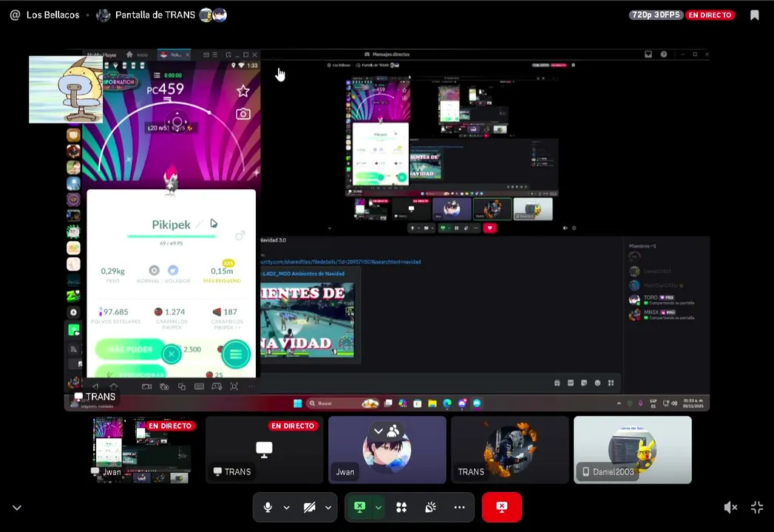Click the Buscar taskbar search box
The height and width of the screenshot is (532, 774).
342,403
